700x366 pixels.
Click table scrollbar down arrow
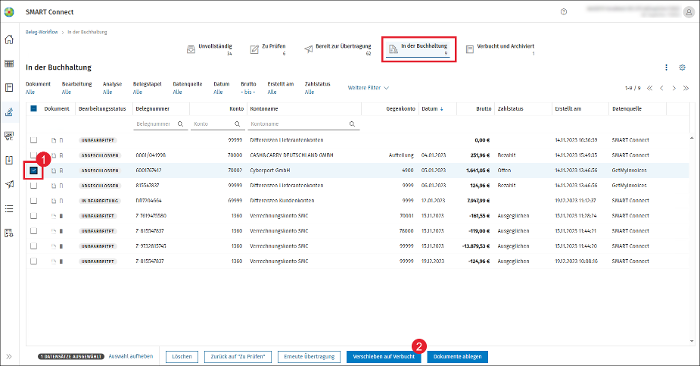692,341
